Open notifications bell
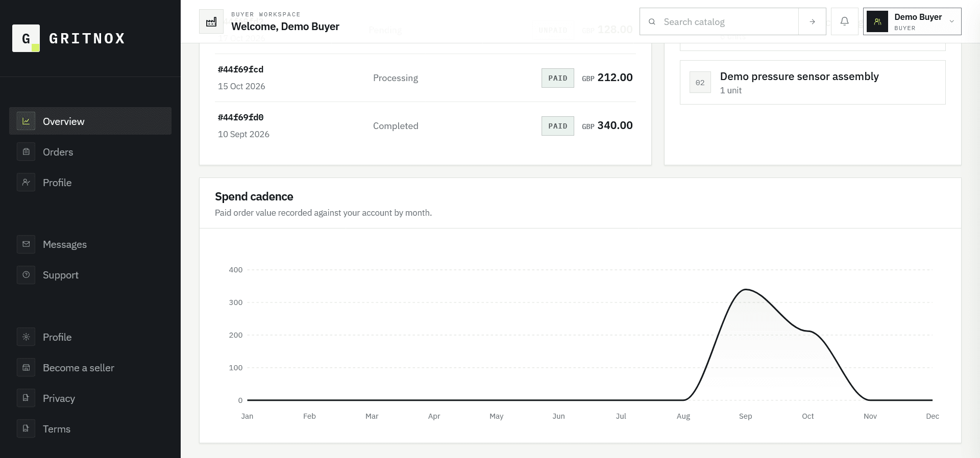Image resolution: width=980 pixels, height=458 pixels. [845, 21]
